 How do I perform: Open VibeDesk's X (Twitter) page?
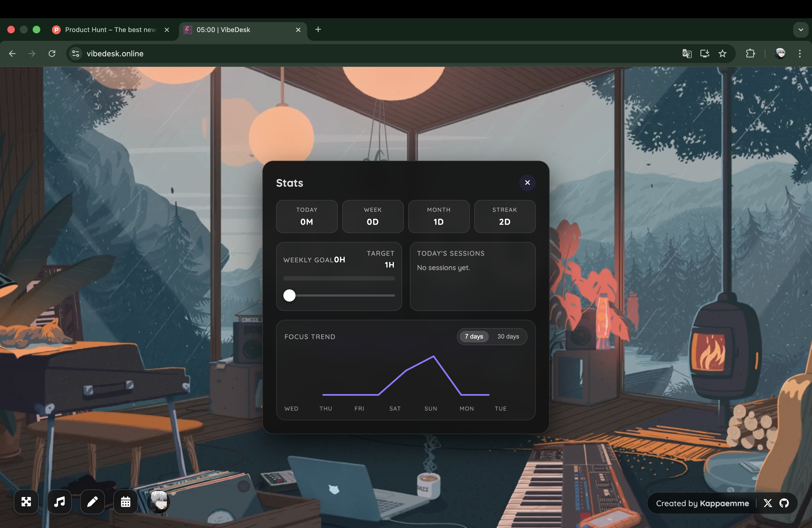768,503
